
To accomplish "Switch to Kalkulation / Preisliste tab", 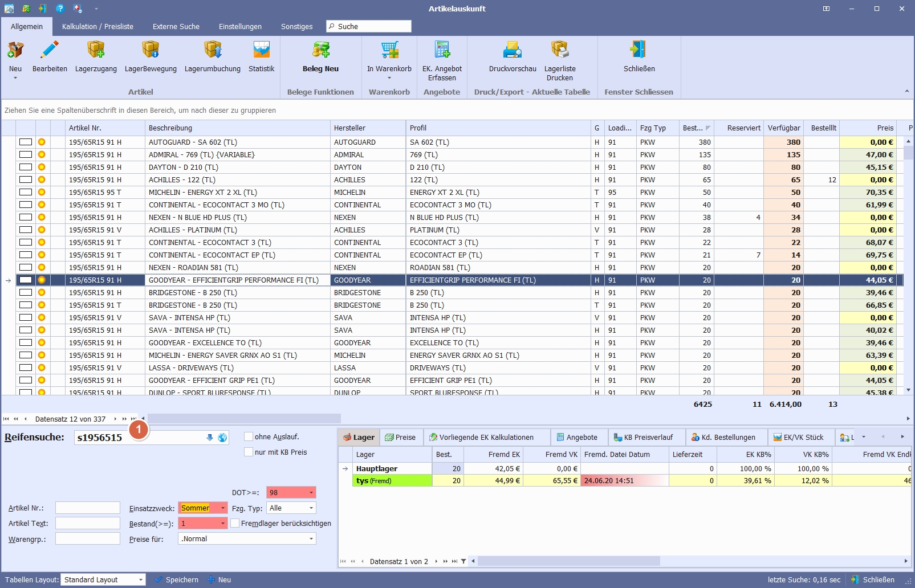I will click(97, 26).
